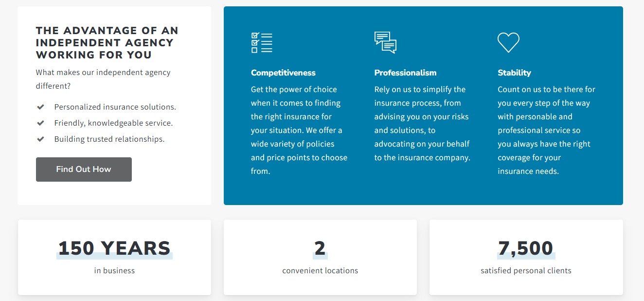
Task: Click the 7,500 clients statistic
Action: (x=526, y=248)
